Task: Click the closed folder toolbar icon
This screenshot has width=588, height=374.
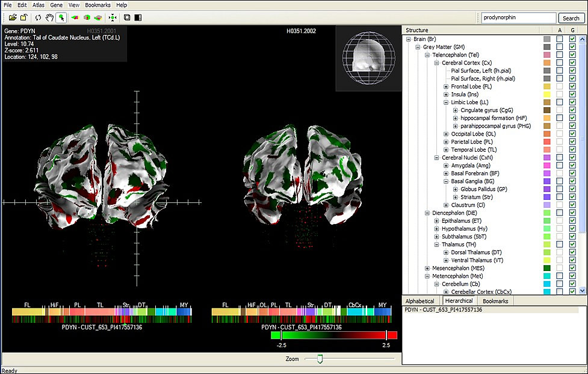Action: point(23,17)
